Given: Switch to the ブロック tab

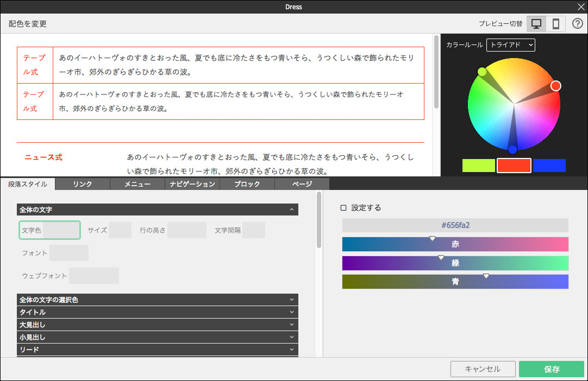Looking at the screenshot, I should coord(247,184).
